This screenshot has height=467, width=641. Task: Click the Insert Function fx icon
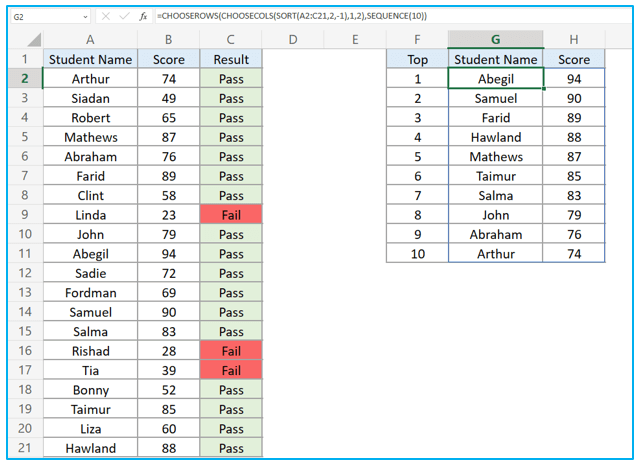tap(143, 16)
